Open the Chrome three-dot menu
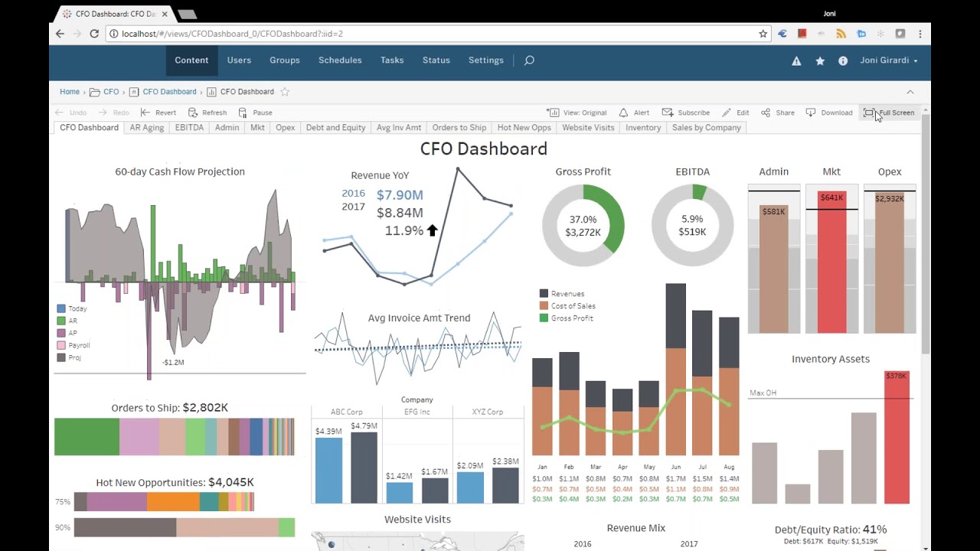Viewport: 980px width, 551px height. (x=920, y=34)
